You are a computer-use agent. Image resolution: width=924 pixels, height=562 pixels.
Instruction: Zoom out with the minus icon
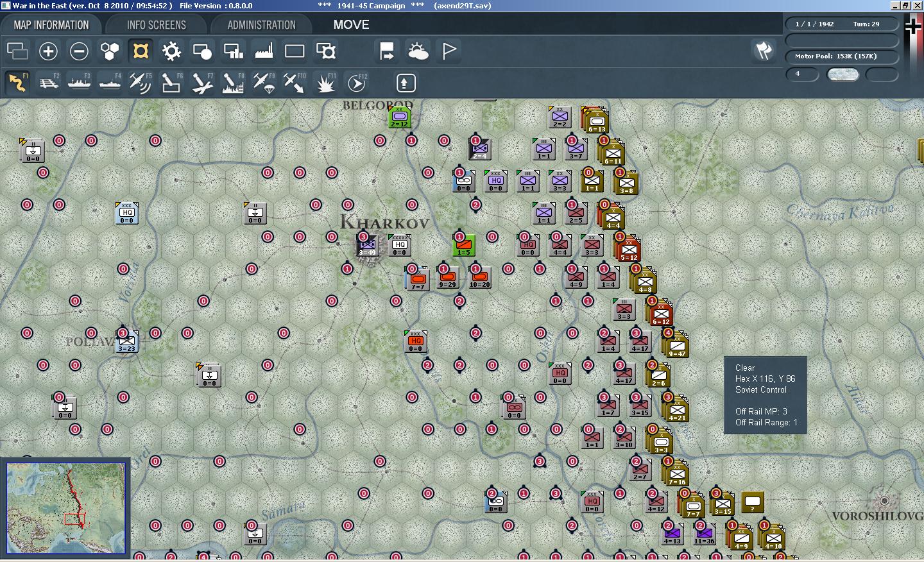coord(79,51)
